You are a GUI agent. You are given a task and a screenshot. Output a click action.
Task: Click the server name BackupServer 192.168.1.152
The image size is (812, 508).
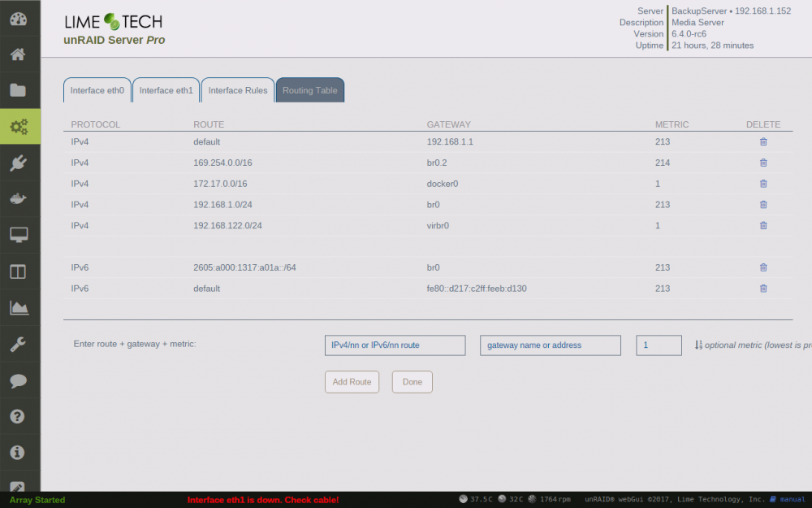(x=732, y=11)
